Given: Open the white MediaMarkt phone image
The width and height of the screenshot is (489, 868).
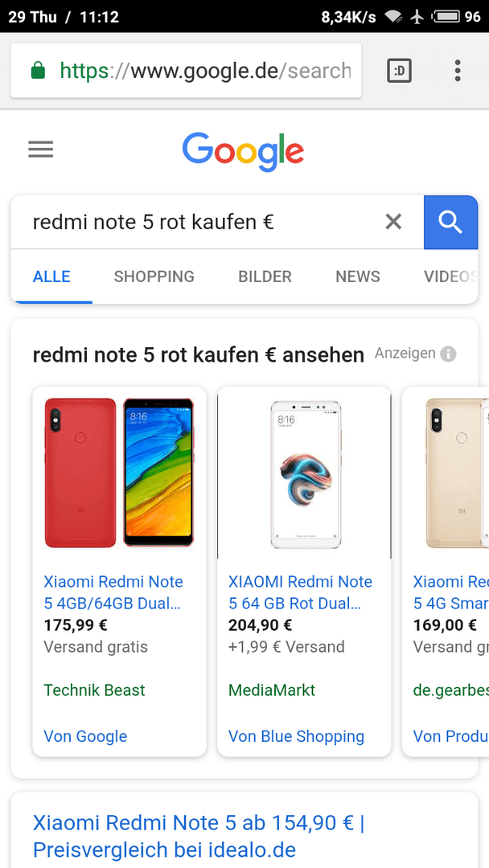Looking at the screenshot, I should coord(304,474).
